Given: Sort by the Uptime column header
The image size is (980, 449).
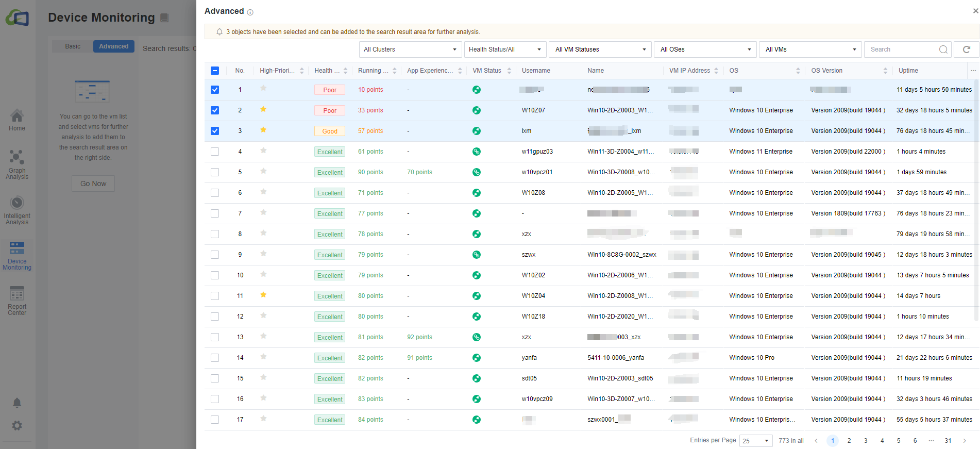Looking at the screenshot, I should coord(908,71).
